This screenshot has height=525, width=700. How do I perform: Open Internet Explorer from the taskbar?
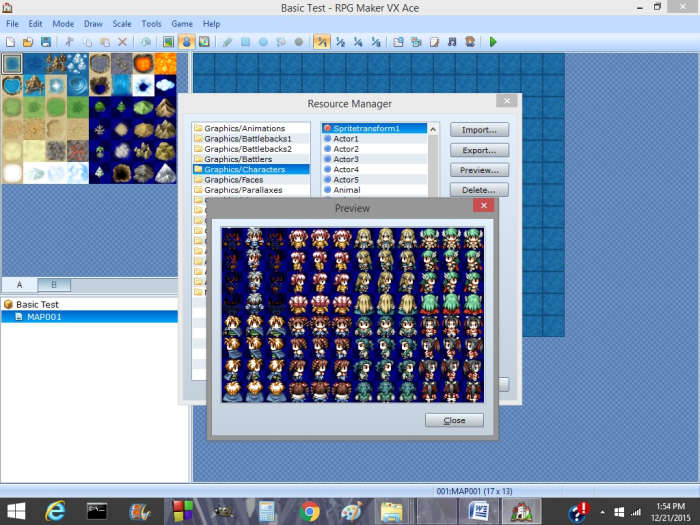click(x=55, y=511)
